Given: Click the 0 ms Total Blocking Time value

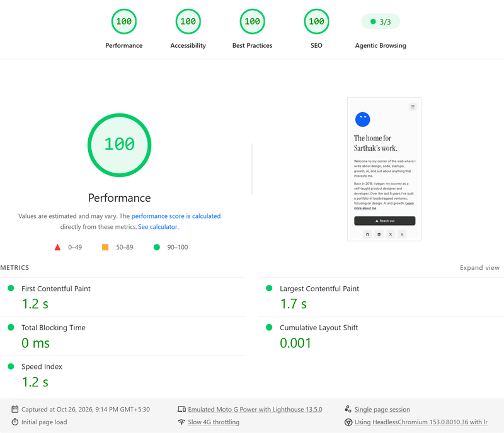Looking at the screenshot, I should (x=35, y=343).
